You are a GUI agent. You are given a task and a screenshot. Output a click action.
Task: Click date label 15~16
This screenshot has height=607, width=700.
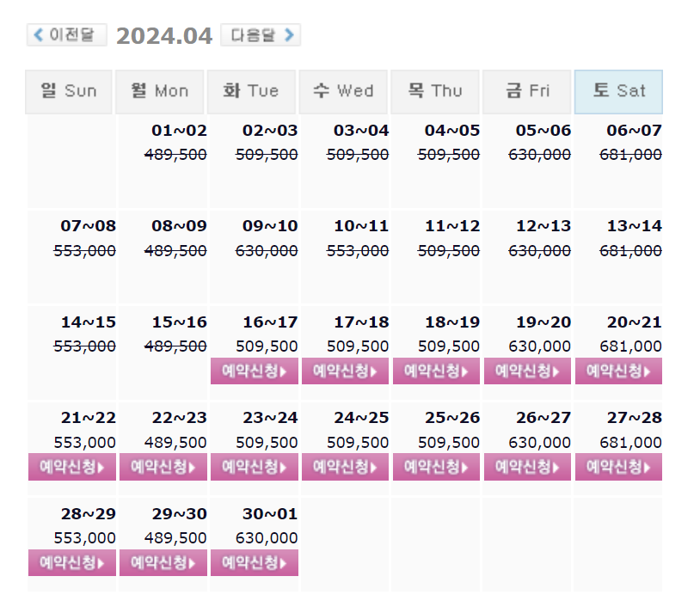179,322
